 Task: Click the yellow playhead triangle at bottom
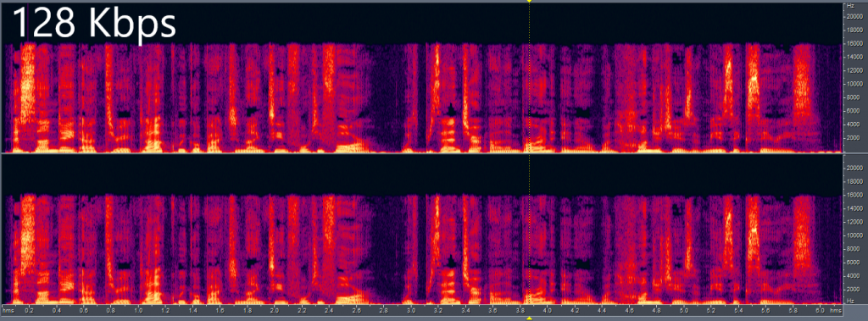pos(529,318)
